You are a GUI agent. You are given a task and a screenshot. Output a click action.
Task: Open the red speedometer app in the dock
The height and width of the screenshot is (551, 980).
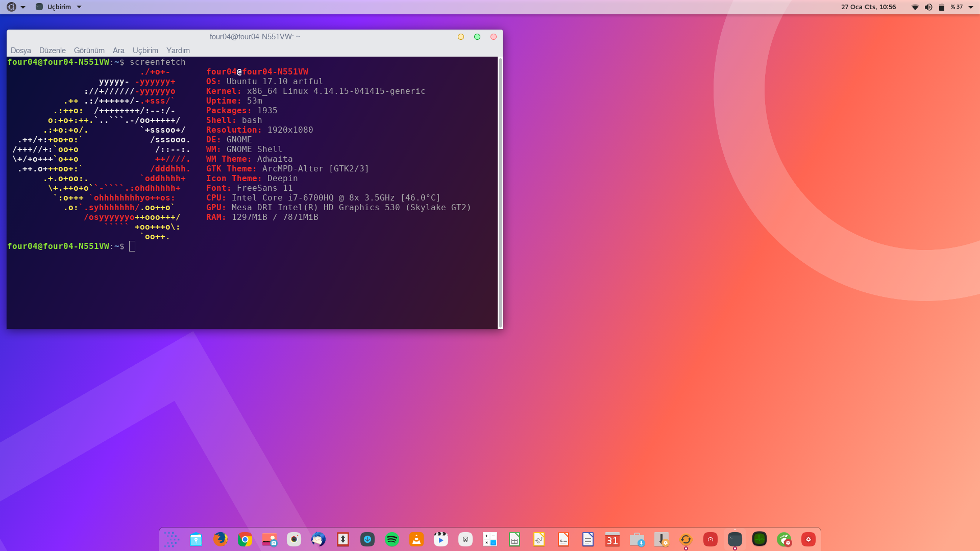point(710,539)
